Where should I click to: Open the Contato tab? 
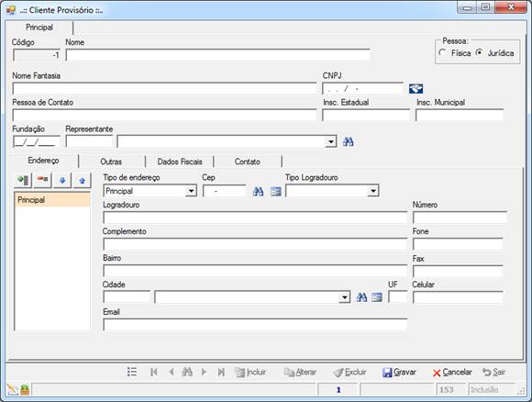tap(248, 162)
